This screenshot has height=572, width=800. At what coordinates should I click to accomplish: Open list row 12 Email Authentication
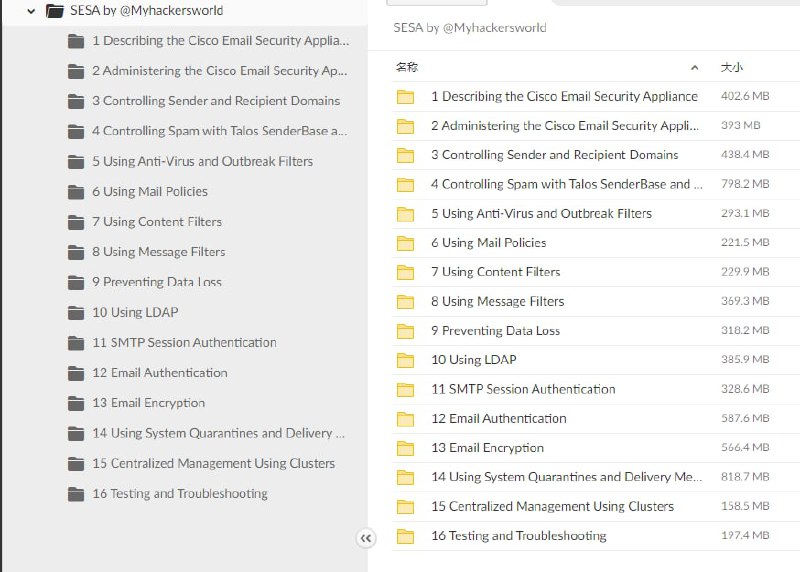coord(596,418)
